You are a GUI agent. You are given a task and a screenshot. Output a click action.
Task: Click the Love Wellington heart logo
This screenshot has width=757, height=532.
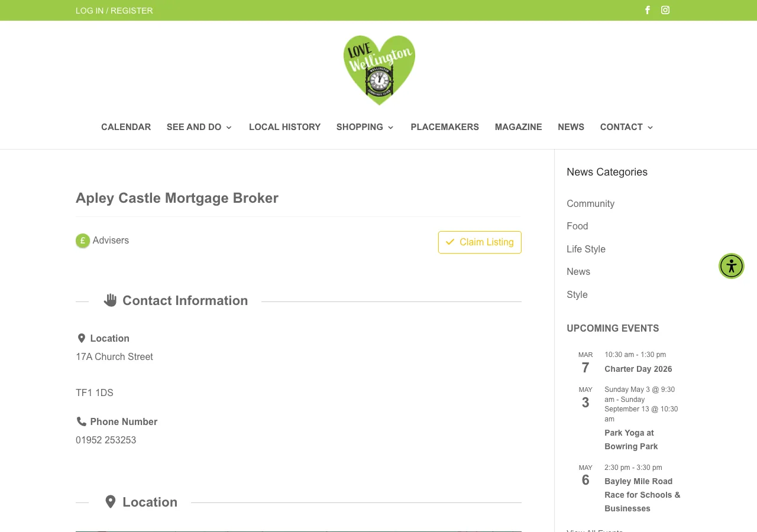coord(378,70)
